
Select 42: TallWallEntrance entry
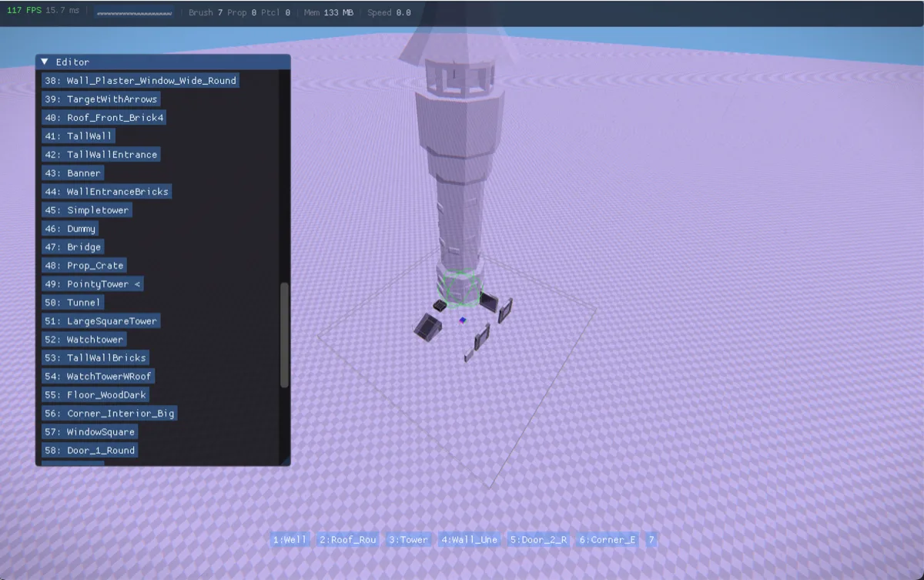101,154
